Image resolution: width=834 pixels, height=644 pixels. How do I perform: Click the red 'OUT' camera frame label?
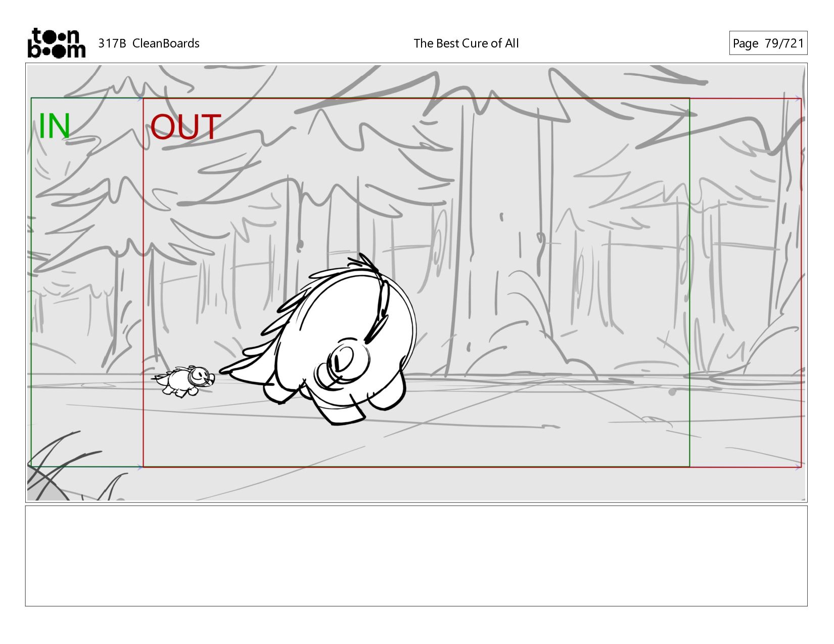pyautogui.click(x=186, y=127)
